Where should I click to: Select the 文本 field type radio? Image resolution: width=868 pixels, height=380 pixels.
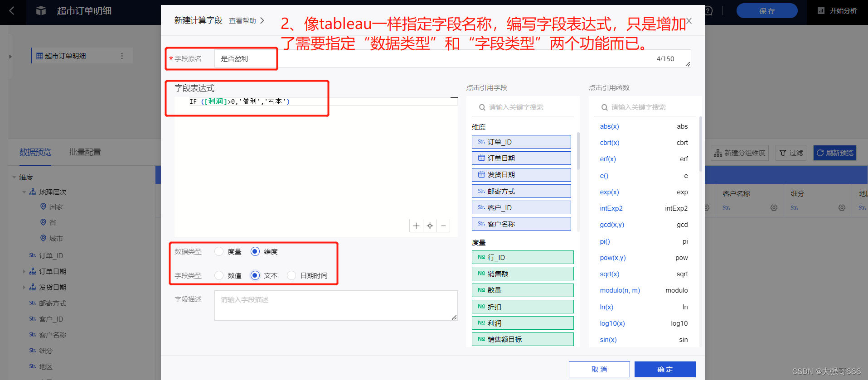(255, 275)
